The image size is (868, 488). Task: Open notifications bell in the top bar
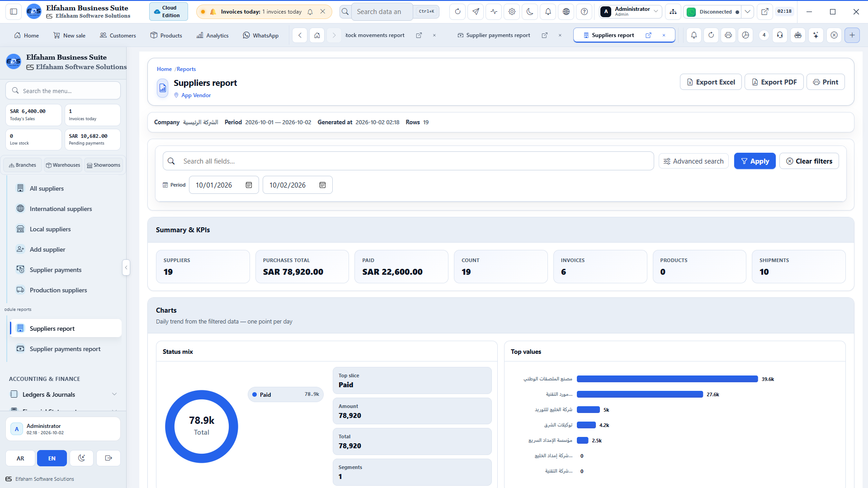[x=548, y=12]
